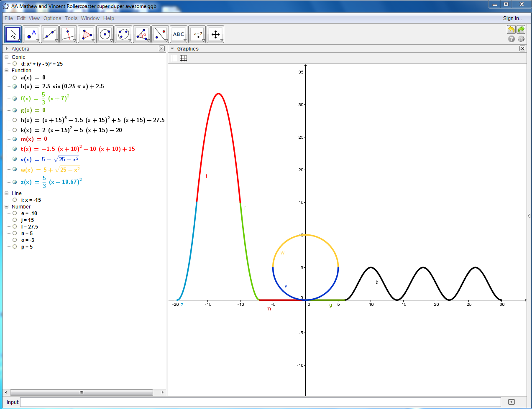532x409 pixels.
Task: Select function z(x) in Algebra list
Action: [51, 182]
